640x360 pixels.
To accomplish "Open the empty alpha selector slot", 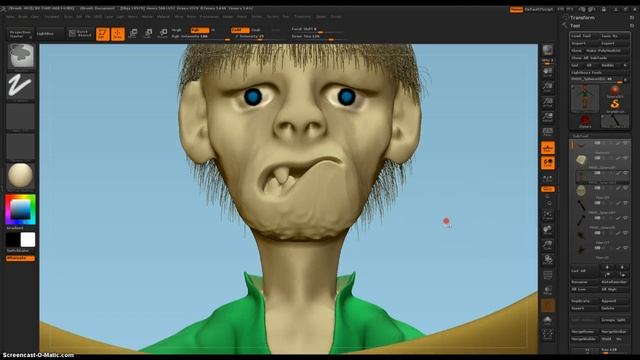I will click(x=20, y=117).
